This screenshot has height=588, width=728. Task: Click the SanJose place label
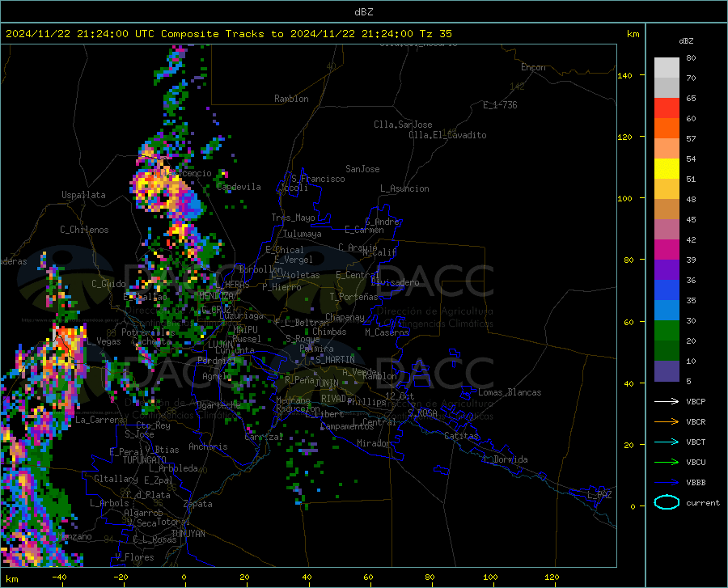pyautogui.click(x=362, y=169)
